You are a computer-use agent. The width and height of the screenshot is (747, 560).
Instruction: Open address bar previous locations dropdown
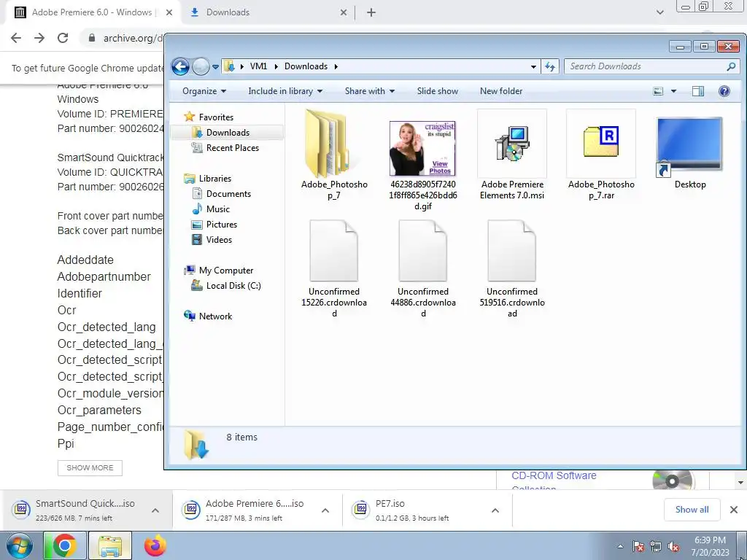click(x=533, y=67)
